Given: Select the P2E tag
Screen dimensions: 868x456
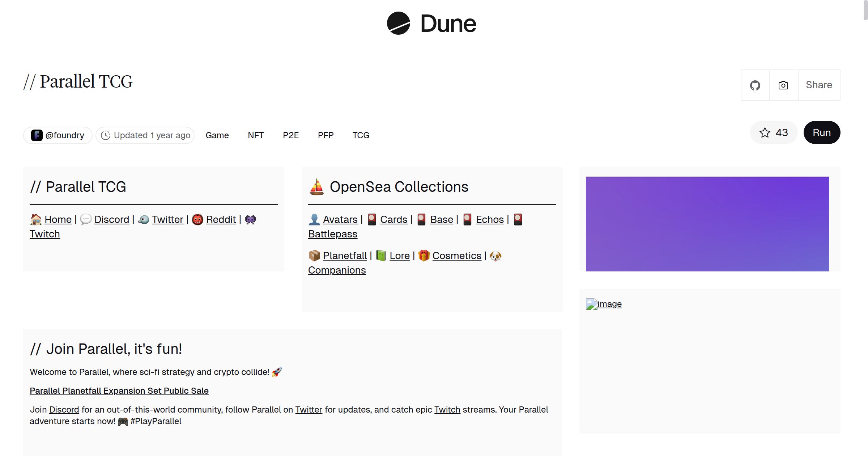Looking at the screenshot, I should (291, 135).
